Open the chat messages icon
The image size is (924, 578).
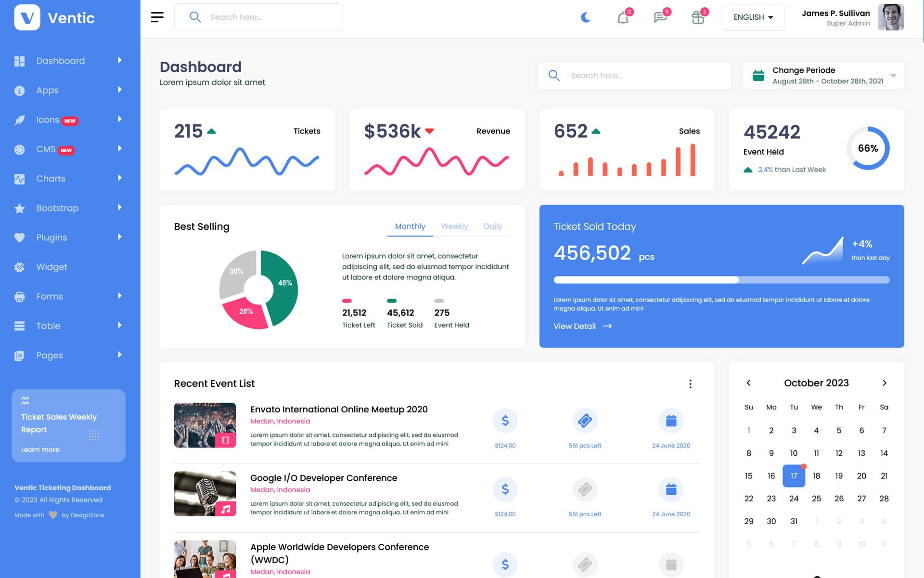(660, 18)
